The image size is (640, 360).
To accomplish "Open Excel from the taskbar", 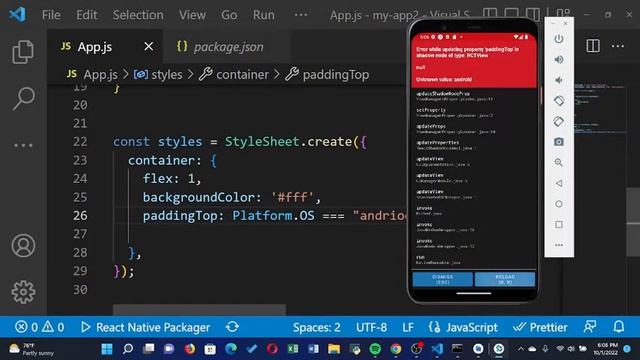I will [x=293, y=349].
